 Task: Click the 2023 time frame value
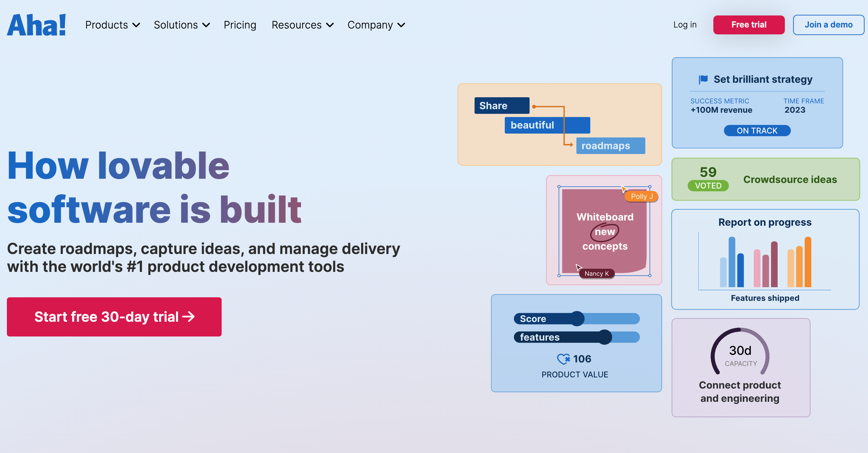(795, 110)
